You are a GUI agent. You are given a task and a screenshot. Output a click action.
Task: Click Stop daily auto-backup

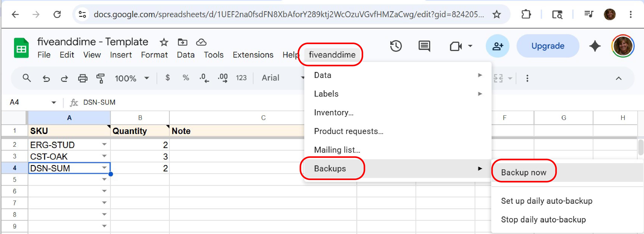pyautogui.click(x=567, y=220)
